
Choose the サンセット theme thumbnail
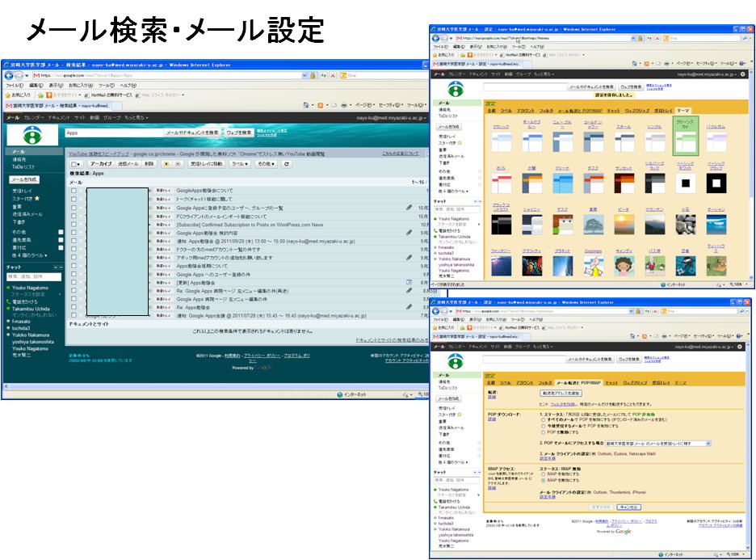click(623, 183)
